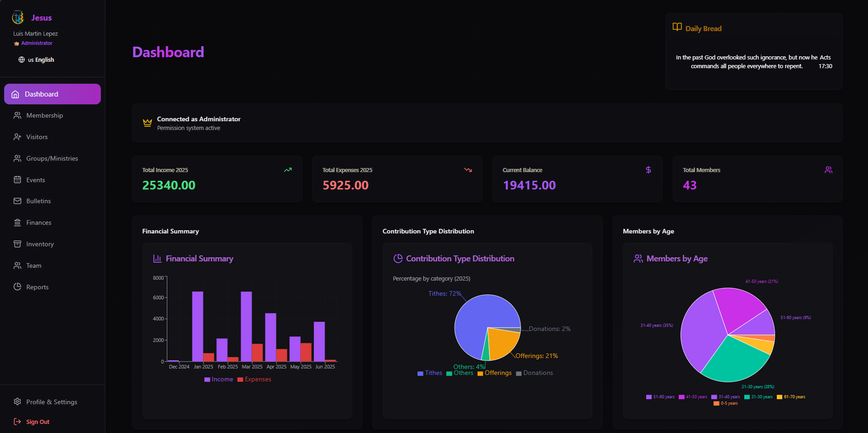Click the Sign Out link

(37, 422)
